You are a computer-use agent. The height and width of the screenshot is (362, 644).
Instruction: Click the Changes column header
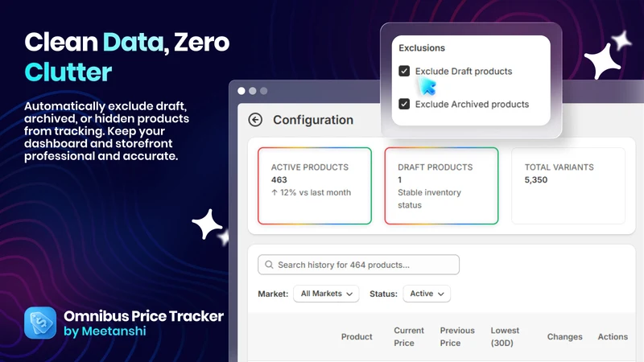pyautogui.click(x=565, y=336)
